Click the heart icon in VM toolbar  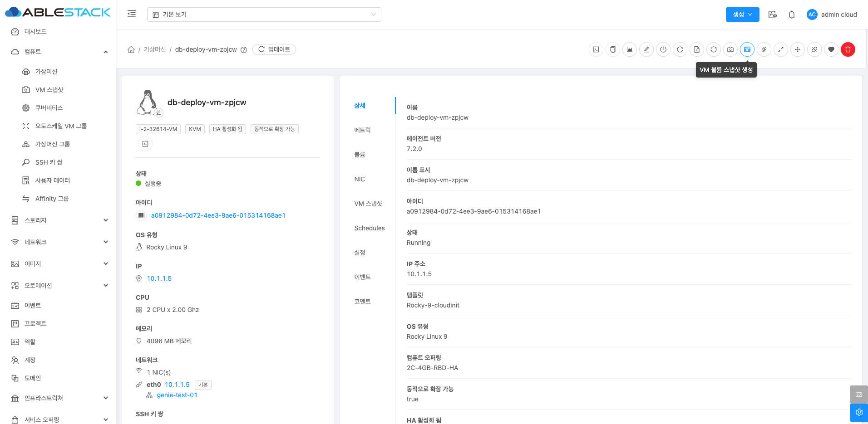(x=831, y=49)
